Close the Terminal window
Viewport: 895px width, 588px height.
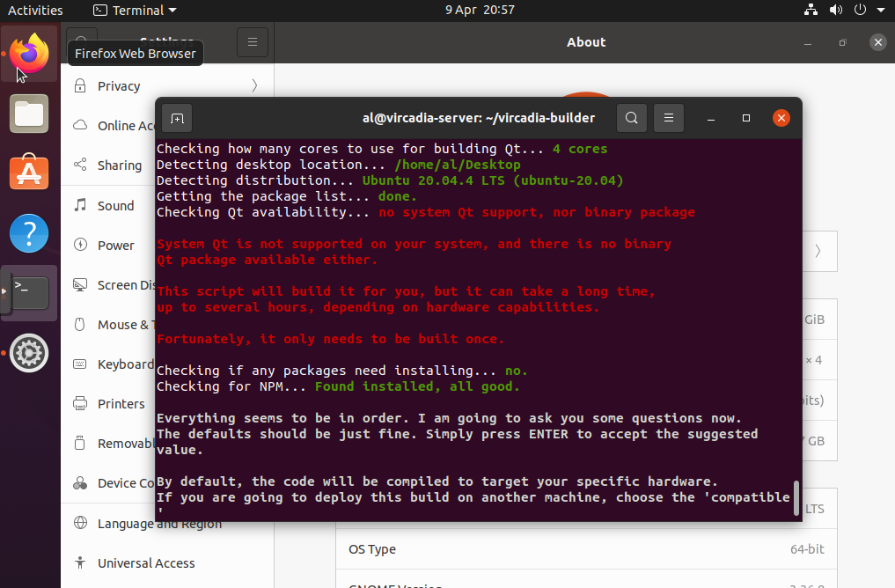[781, 118]
